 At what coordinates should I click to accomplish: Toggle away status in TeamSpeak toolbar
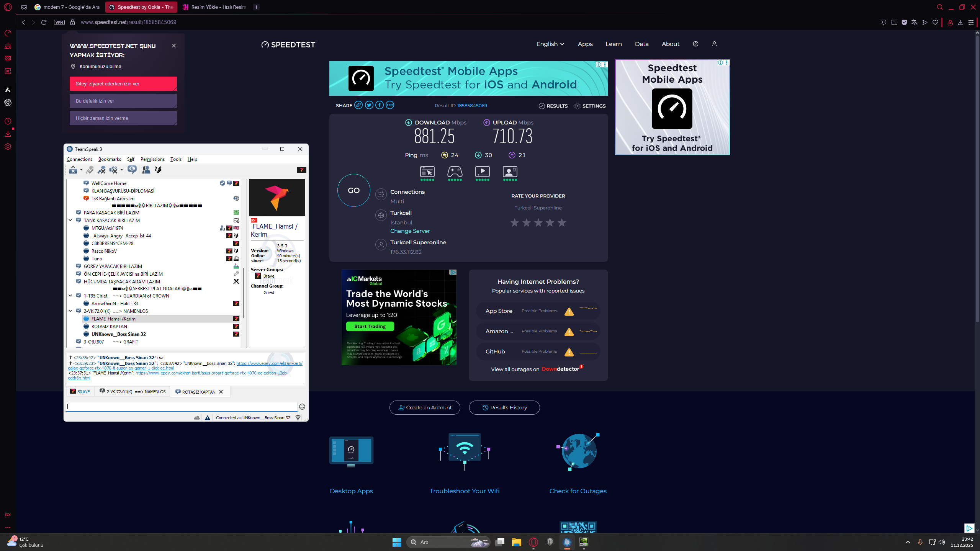pyautogui.click(x=73, y=170)
